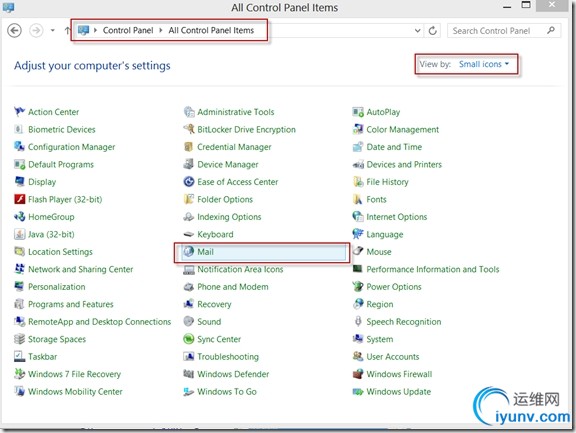Click the search magnifier icon
The image size is (576, 433).
point(551,30)
